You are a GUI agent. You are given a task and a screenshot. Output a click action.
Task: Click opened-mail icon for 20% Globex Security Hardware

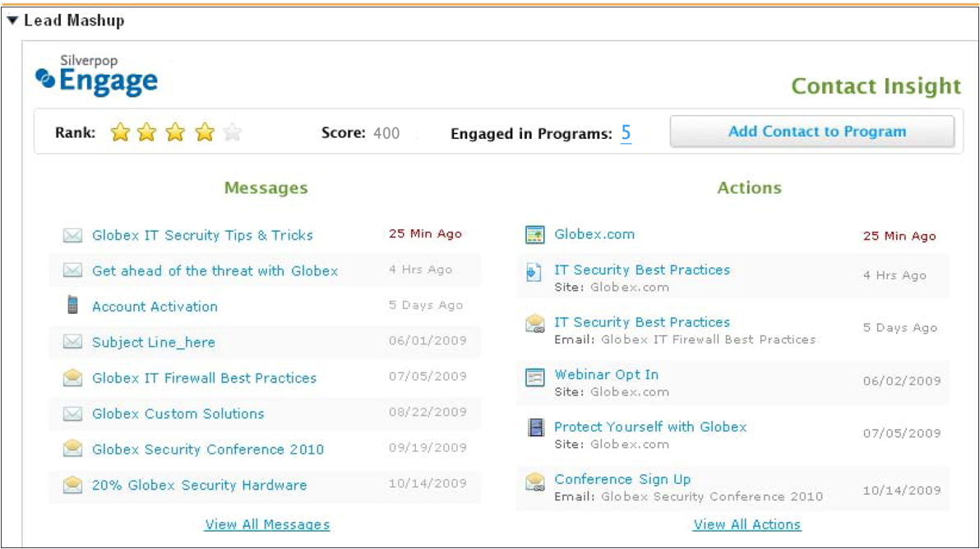(72, 484)
